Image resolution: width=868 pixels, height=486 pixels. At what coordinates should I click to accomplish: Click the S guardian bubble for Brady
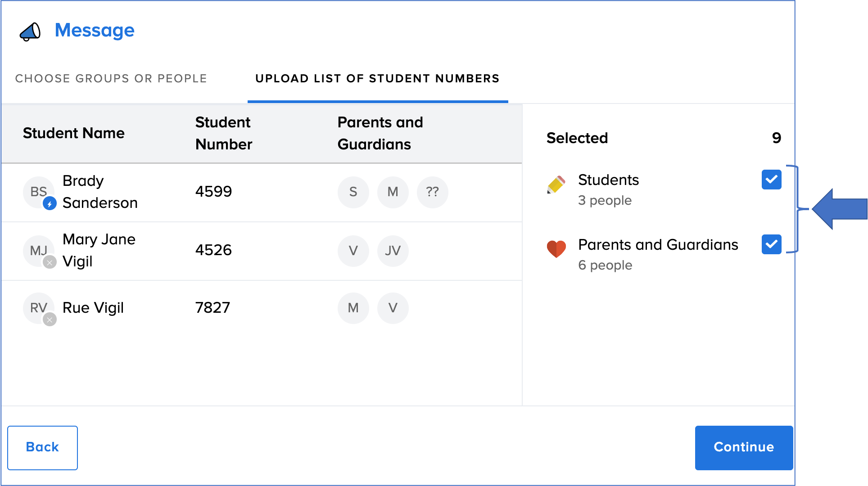353,192
